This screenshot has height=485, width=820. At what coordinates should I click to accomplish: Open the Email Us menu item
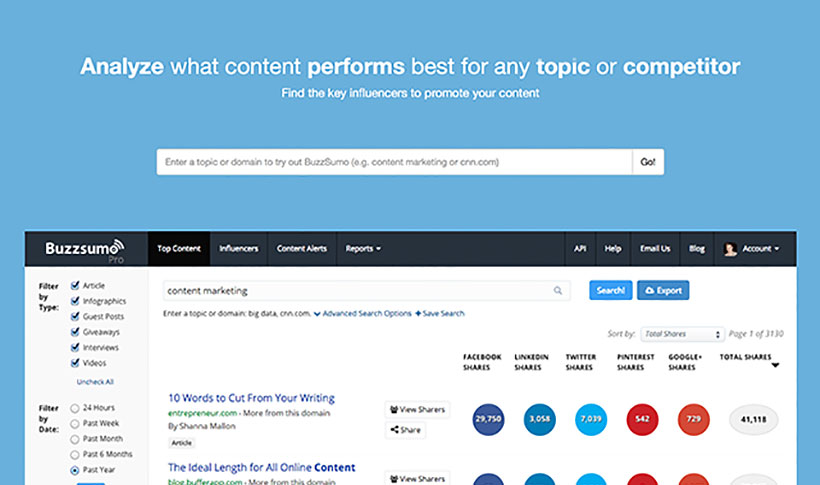[655, 249]
